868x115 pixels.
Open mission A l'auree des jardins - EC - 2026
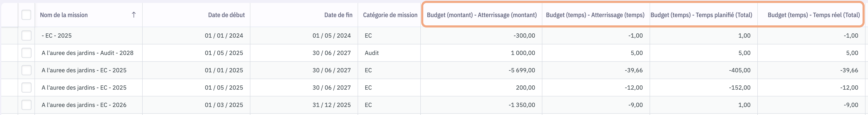(x=84, y=105)
